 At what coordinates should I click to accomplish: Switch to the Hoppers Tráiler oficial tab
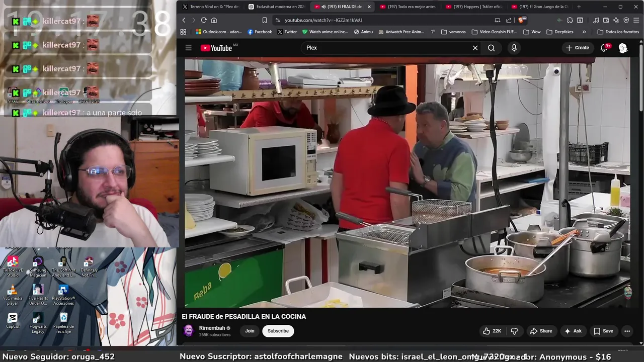pyautogui.click(x=474, y=7)
